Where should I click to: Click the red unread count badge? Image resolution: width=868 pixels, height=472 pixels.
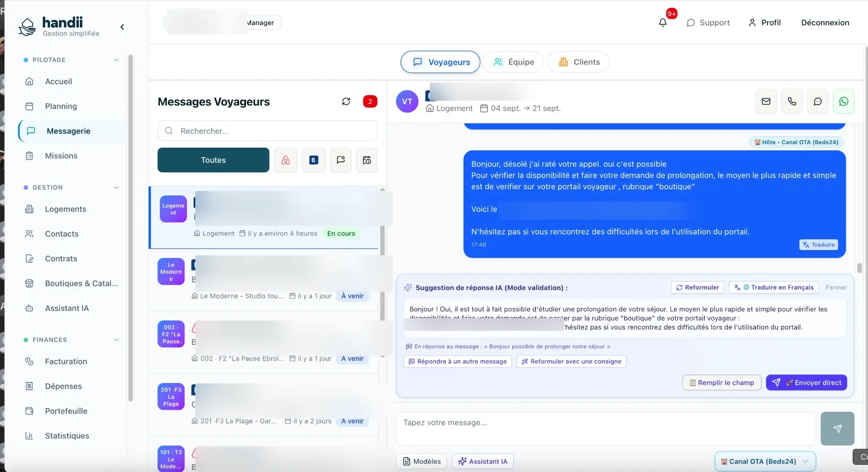(x=370, y=101)
